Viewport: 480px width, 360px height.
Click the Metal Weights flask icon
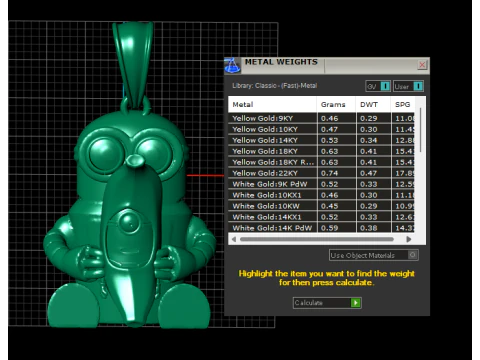coord(232,65)
